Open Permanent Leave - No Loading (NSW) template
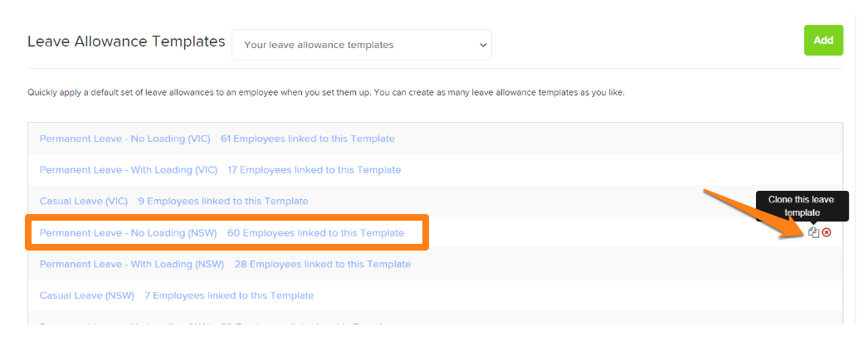Image resolution: width=868 pixels, height=341 pixels. (129, 233)
